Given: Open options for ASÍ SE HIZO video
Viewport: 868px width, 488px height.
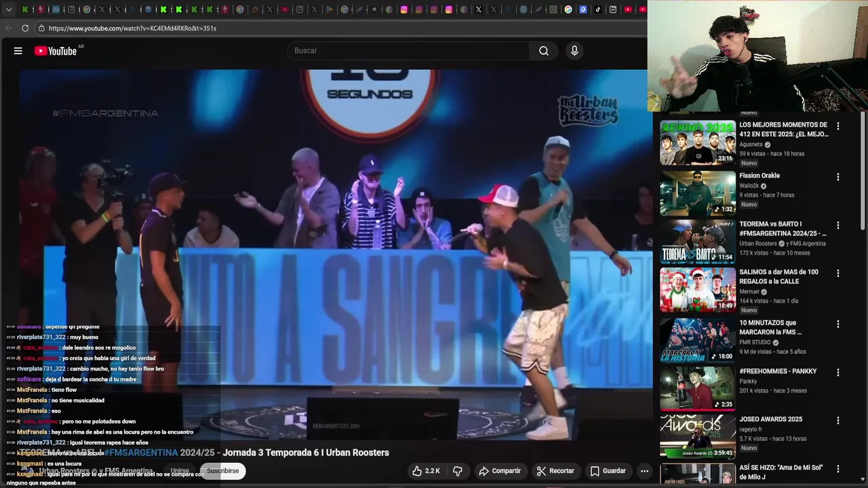Looking at the screenshot, I should pyautogui.click(x=838, y=468).
